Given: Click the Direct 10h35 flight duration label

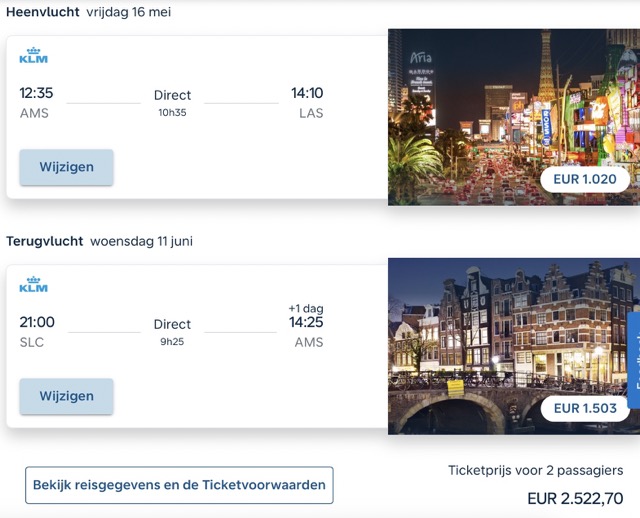Looking at the screenshot, I should [x=172, y=103].
